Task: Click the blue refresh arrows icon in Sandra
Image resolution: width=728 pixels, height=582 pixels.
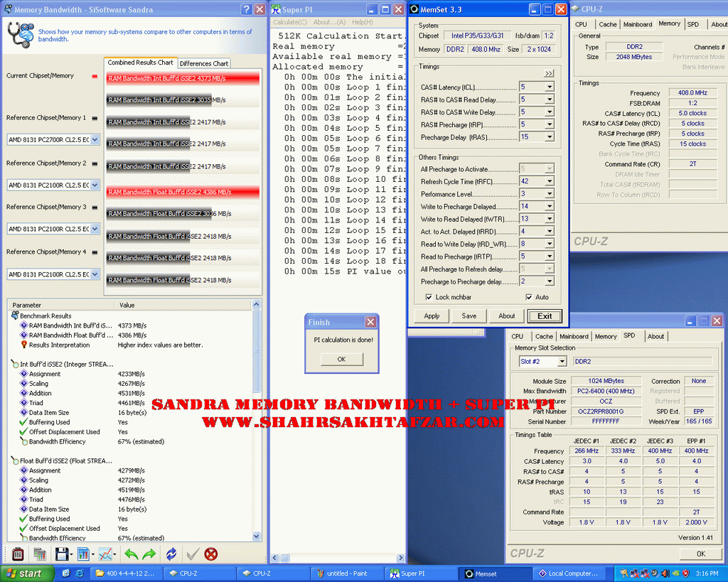Action: click(171, 554)
